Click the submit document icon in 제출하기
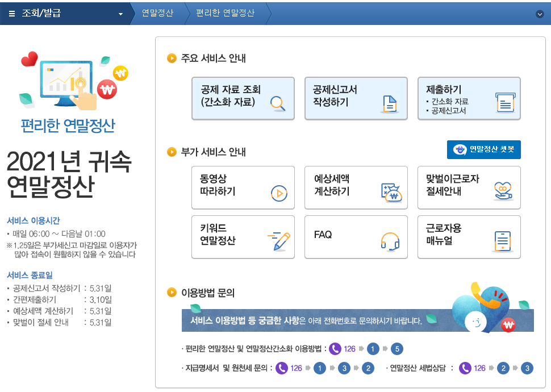 click(506, 103)
